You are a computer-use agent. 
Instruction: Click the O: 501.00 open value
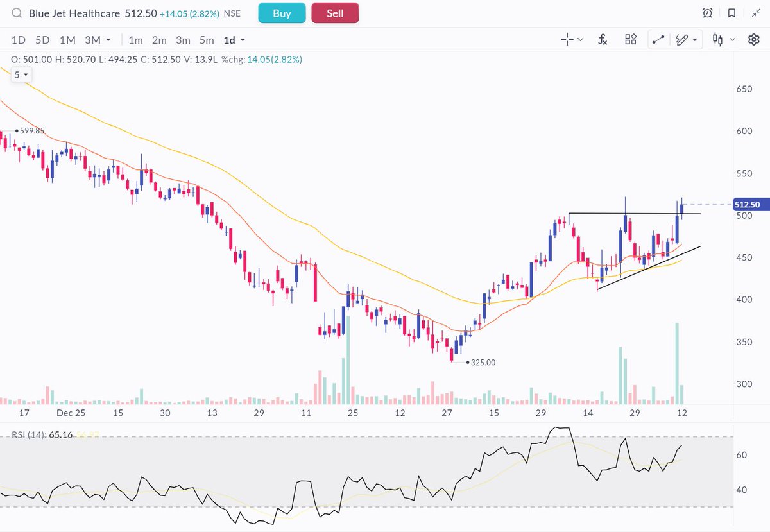[31, 59]
